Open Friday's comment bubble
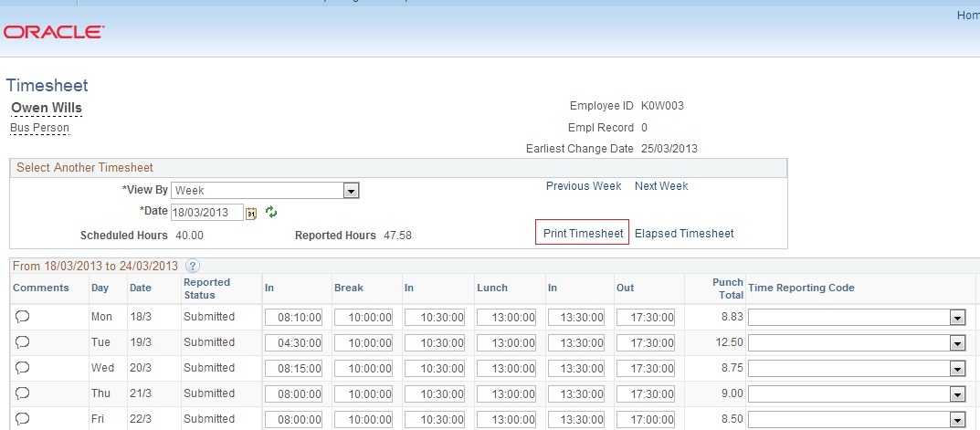Image resolution: width=980 pixels, height=430 pixels. pos(23,419)
